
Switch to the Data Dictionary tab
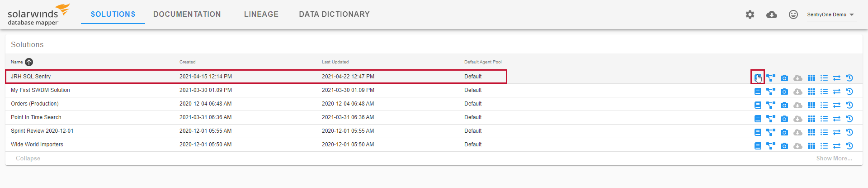(x=334, y=14)
